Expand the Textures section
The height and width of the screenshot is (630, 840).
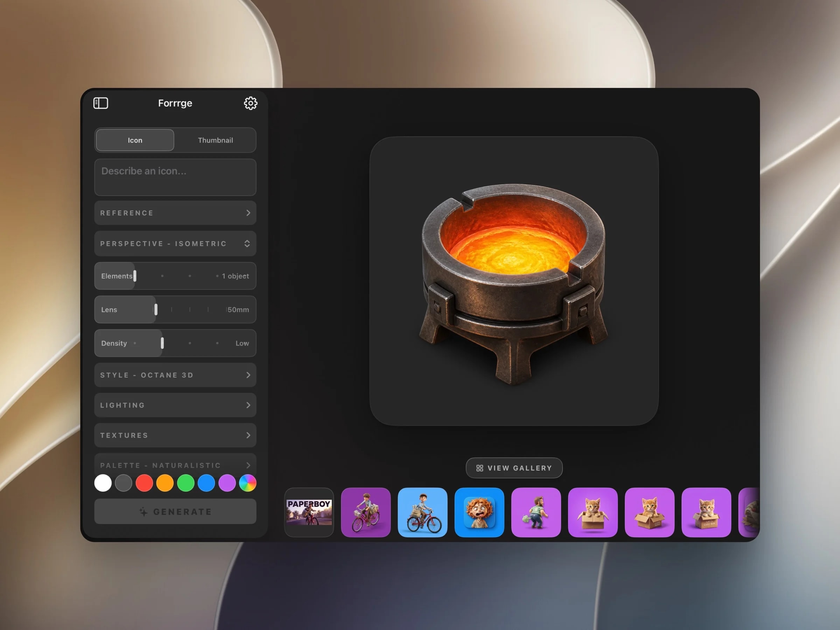point(175,435)
